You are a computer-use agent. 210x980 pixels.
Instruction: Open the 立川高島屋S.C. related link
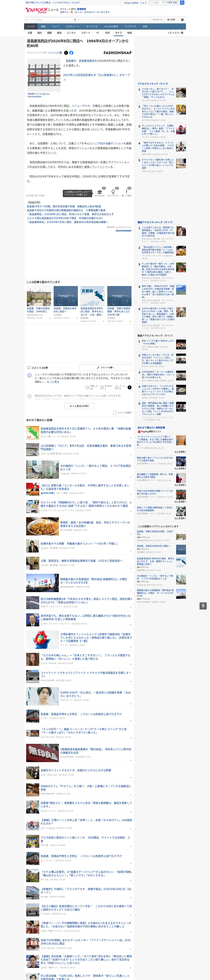point(96,77)
